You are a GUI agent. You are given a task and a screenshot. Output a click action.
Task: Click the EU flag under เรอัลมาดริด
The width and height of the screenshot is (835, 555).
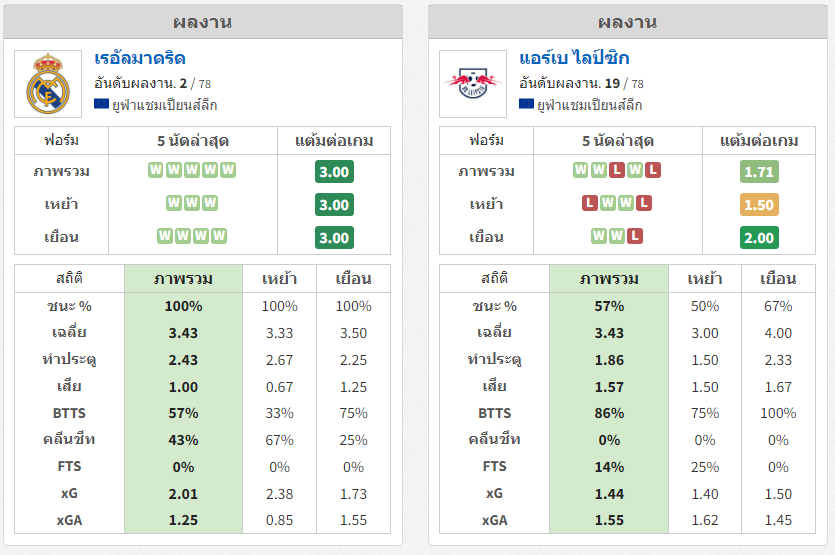pos(101,104)
